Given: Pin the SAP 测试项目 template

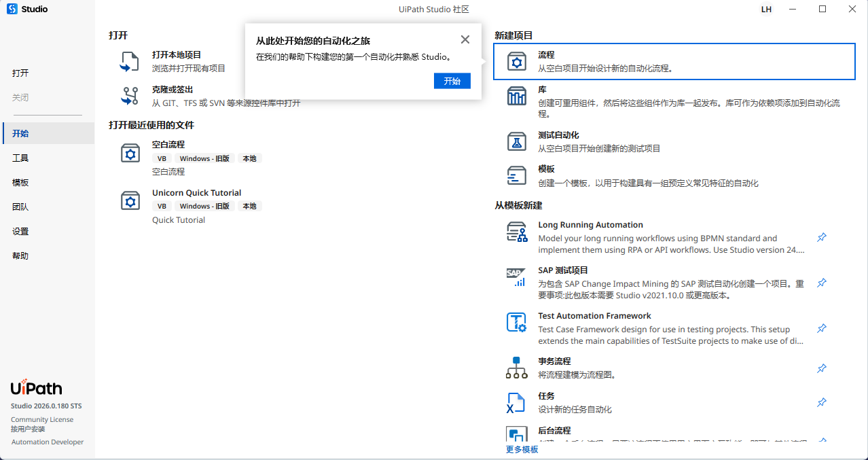Looking at the screenshot, I should 822,283.
